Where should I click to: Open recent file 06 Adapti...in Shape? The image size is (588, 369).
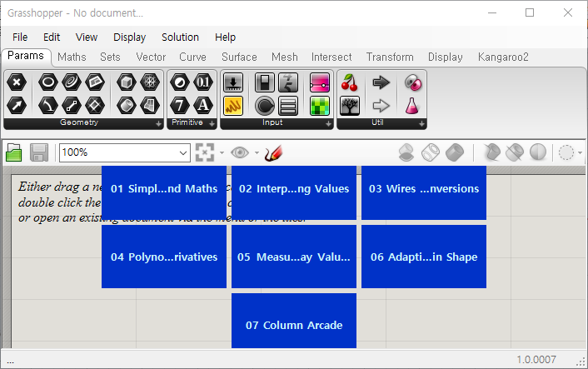pyautogui.click(x=424, y=257)
